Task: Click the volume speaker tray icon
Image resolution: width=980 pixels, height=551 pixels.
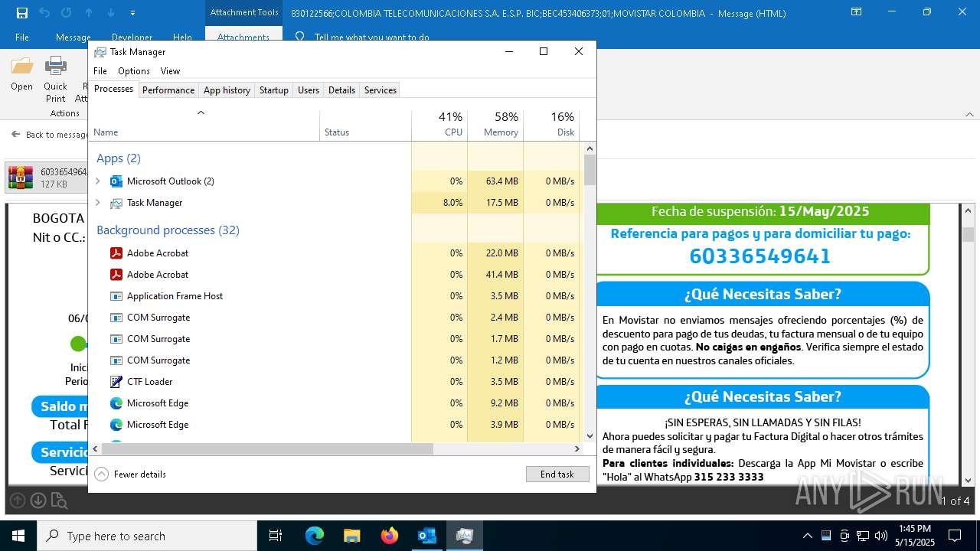Action: 881,536
